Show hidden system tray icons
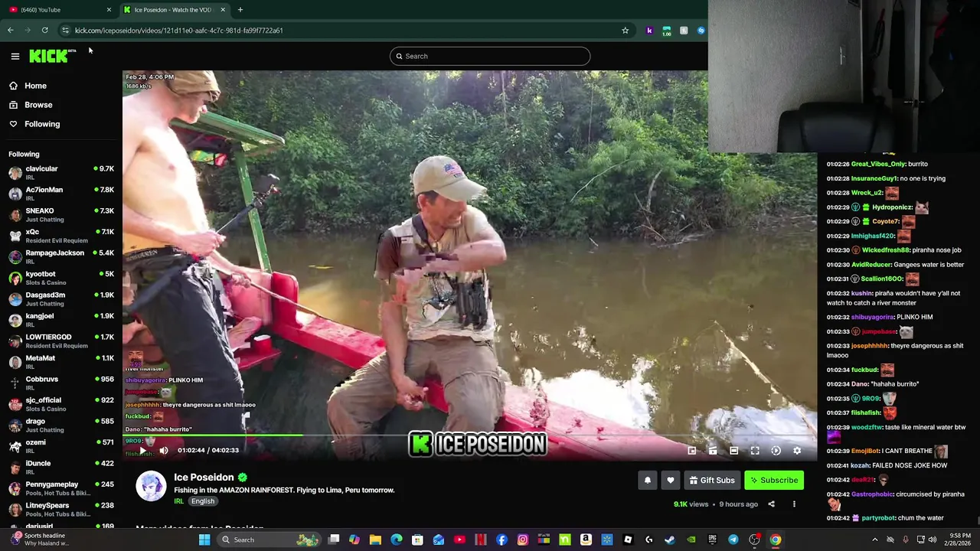 click(x=875, y=540)
